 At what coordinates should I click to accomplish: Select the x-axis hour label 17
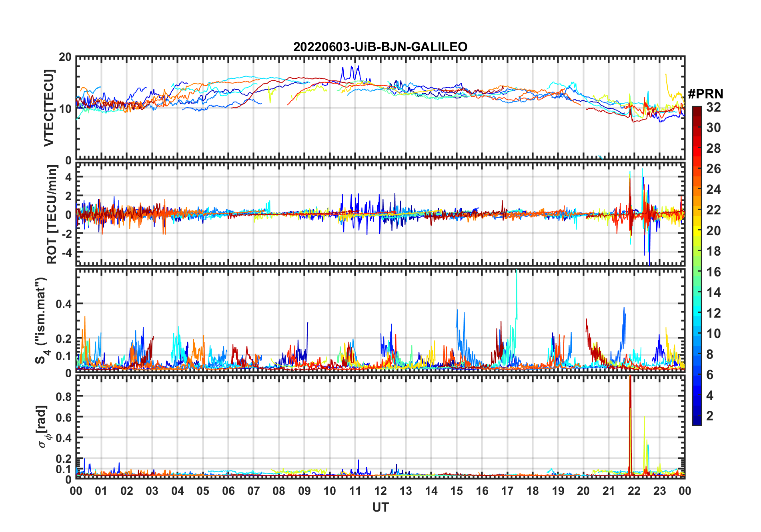507,491
